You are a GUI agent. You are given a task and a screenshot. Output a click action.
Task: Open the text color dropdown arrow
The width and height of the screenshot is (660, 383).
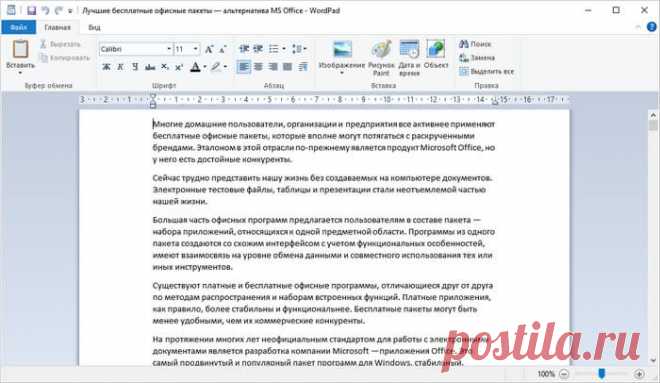(x=205, y=67)
